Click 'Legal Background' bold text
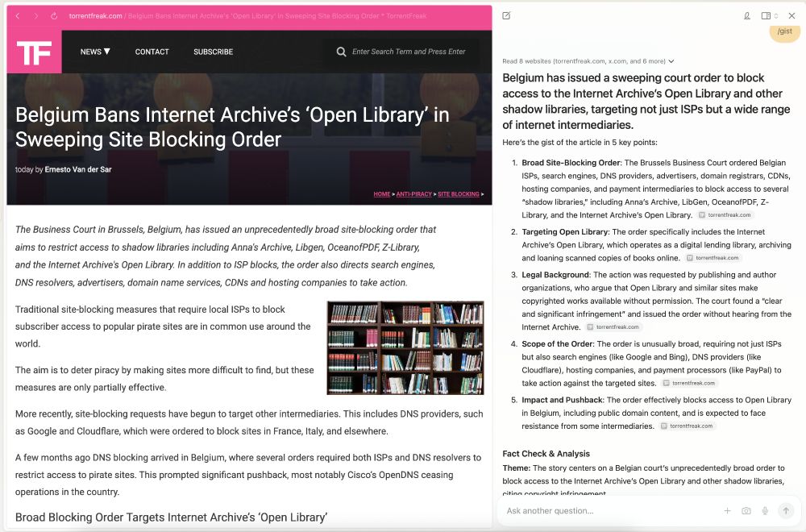The height and width of the screenshot is (532, 806). 555,275
